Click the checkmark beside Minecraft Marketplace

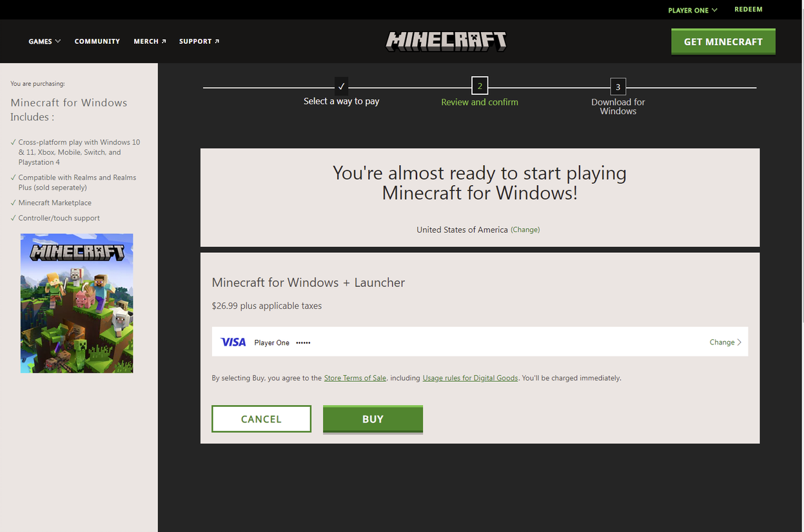click(13, 202)
